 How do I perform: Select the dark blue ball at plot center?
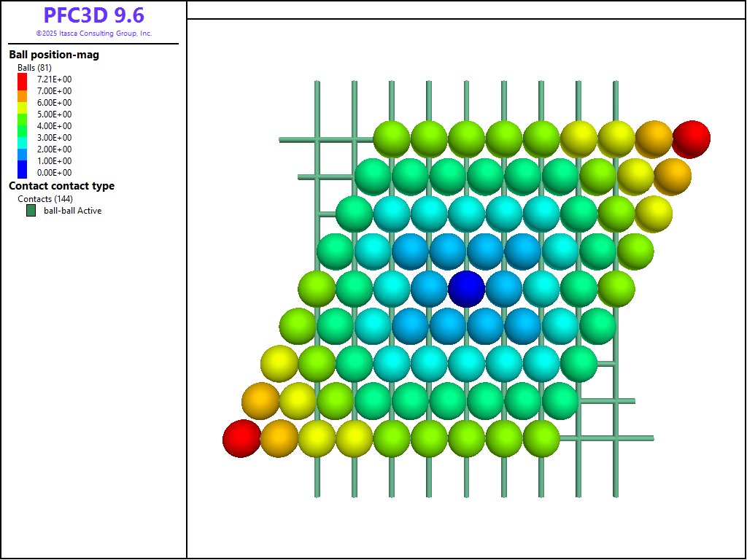(x=466, y=288)
